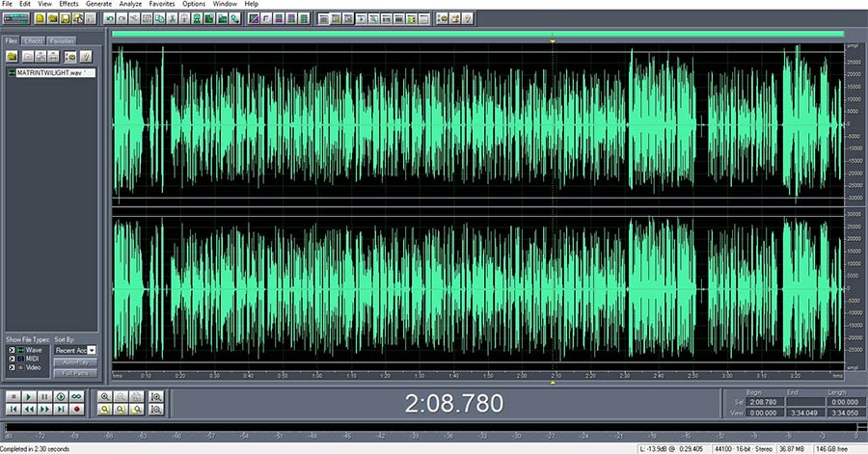Screen dimensions: 868x454
Task: Toggle the Video file type checkbox
Action: pos(12,368)
